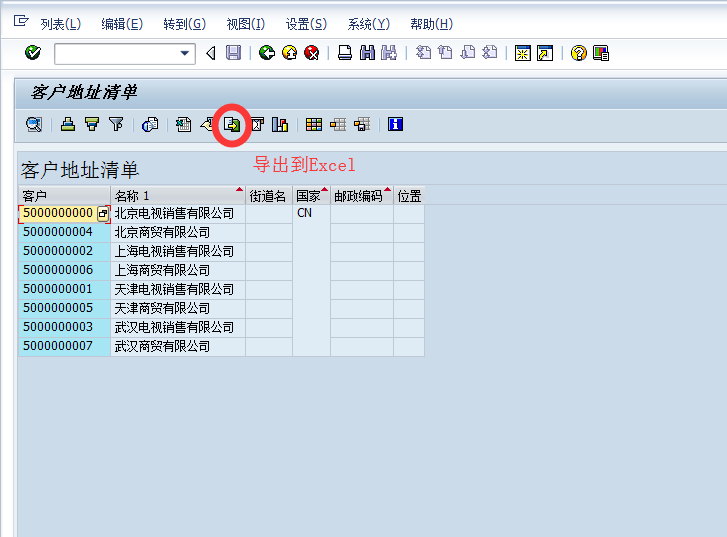Screen dimensions: 727x537
Task: Click the green checkmark Enter icon
Action: (x=33, y=53)
